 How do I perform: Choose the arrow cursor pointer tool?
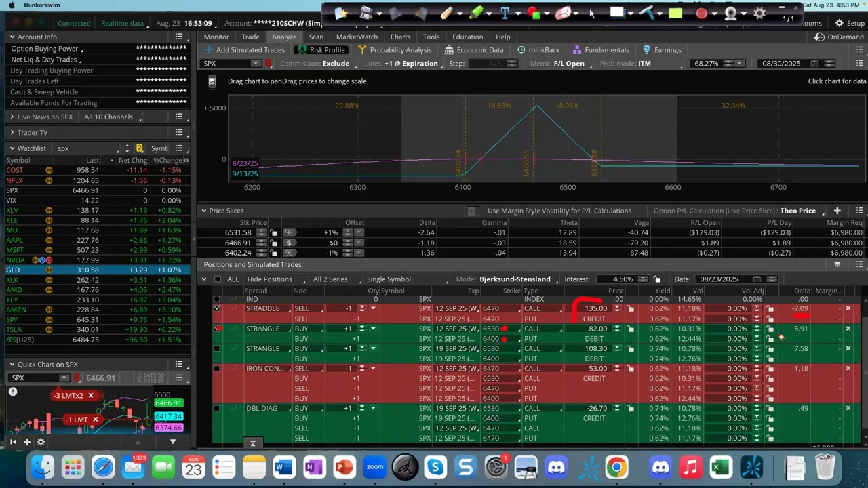pos(591,13)
